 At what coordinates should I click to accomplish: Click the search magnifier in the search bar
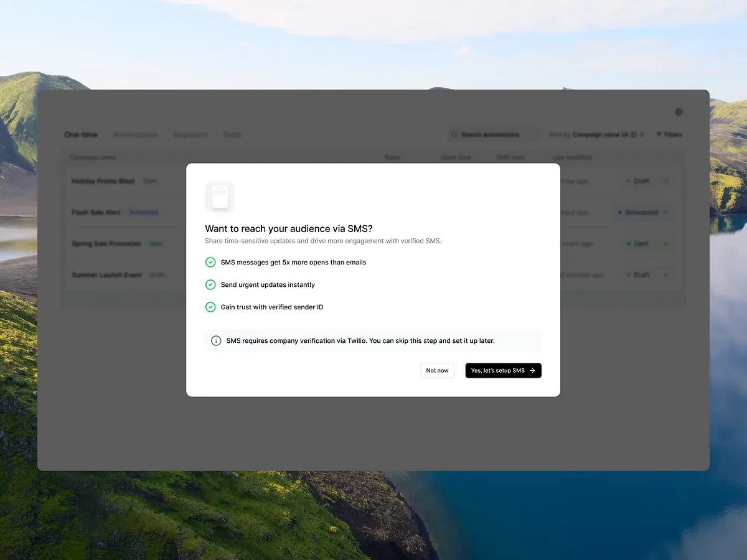(456, 134)
